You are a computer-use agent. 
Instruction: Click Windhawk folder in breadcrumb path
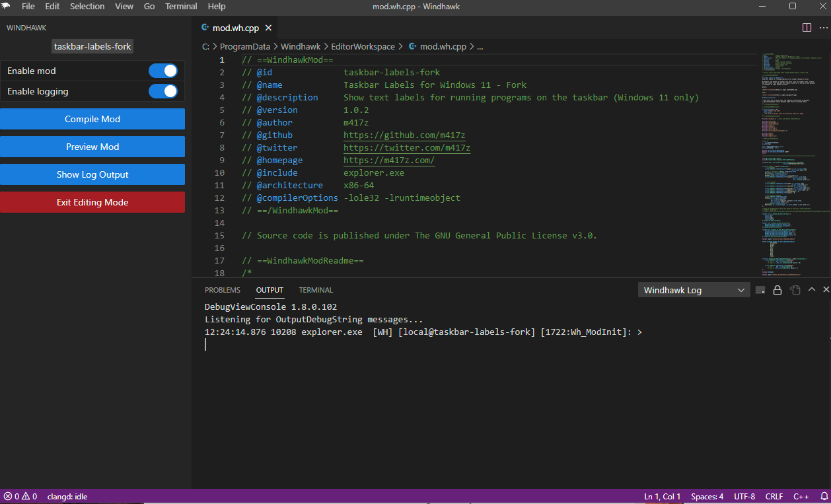pyautogui.click(x=301, y=47)
